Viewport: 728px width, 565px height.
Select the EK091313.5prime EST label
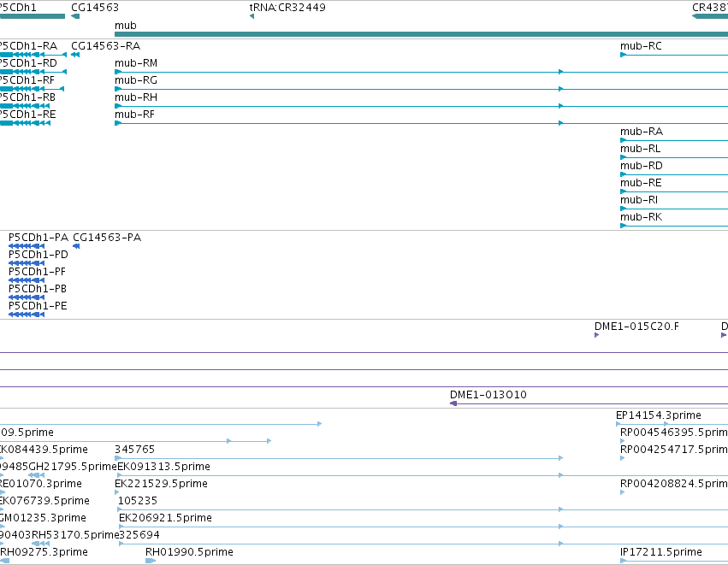(x=164, y=467)
